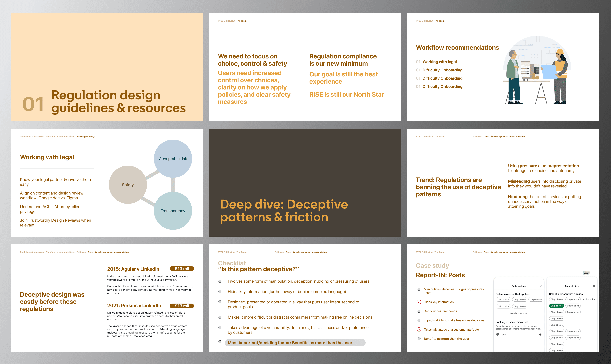This screenshot has width=611, height=364.
Task: Click the gray Label tag above right phone mockup
Action: [x=586, y=273]
